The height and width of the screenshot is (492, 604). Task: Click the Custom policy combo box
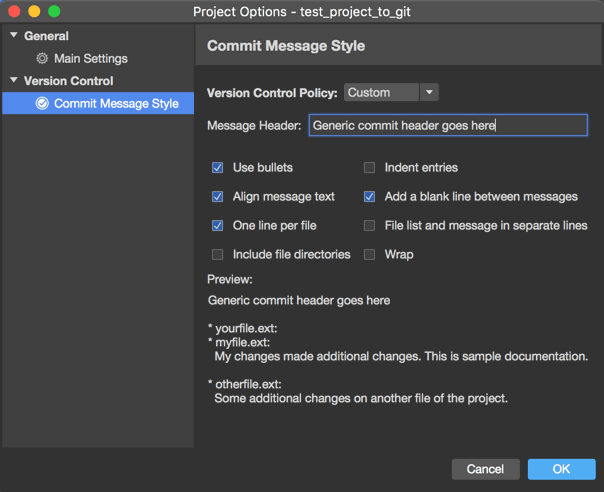point(391,92)
